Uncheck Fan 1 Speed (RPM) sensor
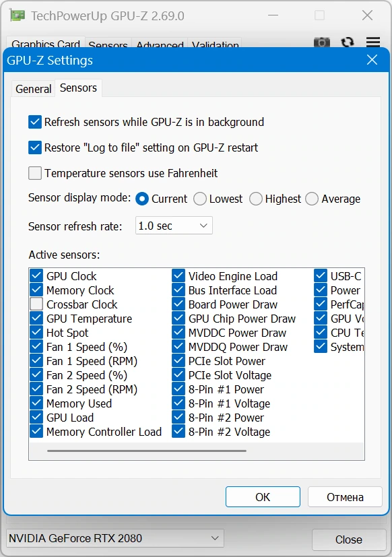Screen dimensions: 392x557 click(36, 361)
